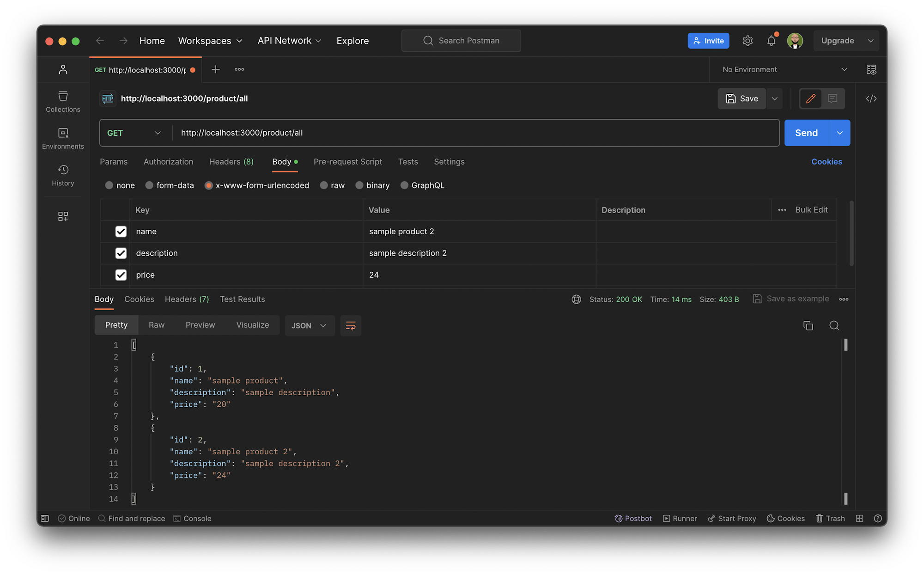Open the GET method dropdown

click(x=134, y=133)
